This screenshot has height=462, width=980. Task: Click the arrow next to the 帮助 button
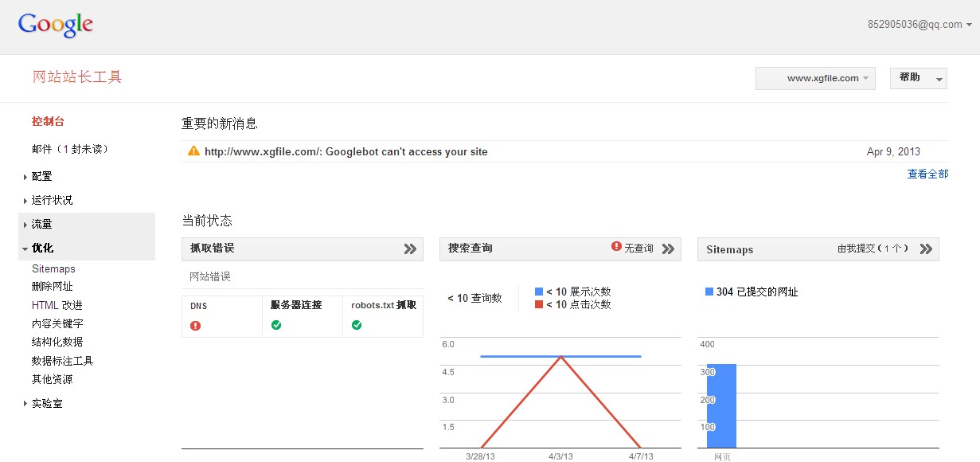pyautogui.click(x=940, y=79)
